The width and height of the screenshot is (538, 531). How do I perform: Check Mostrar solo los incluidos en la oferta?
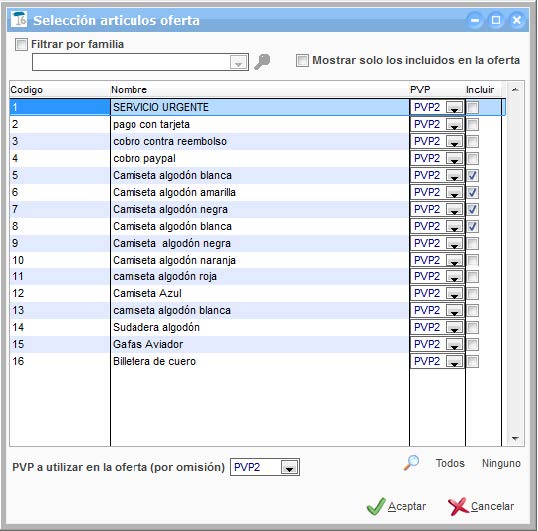[x=302, y=60]
